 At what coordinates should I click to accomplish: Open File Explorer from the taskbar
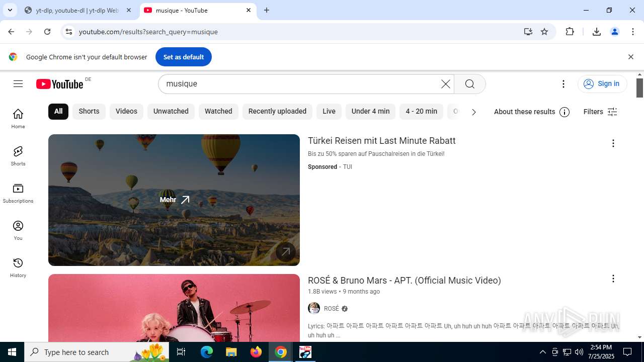pos(231,352)
